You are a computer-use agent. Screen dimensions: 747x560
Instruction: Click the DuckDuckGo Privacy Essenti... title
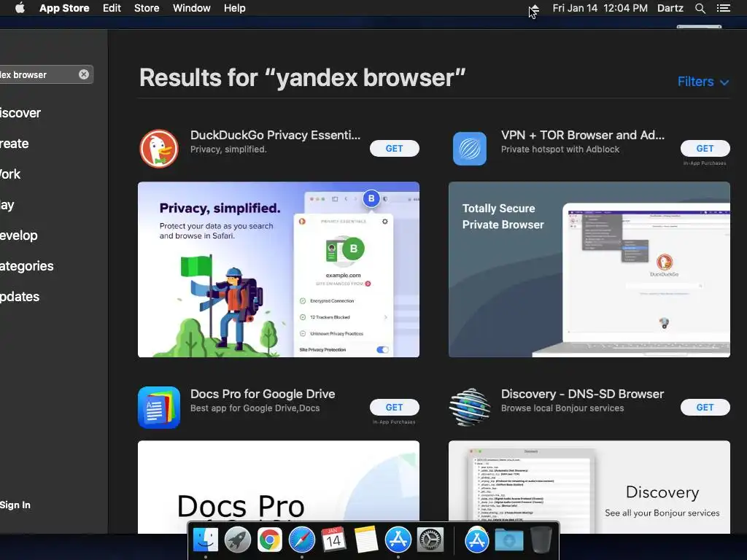[275, 135]
